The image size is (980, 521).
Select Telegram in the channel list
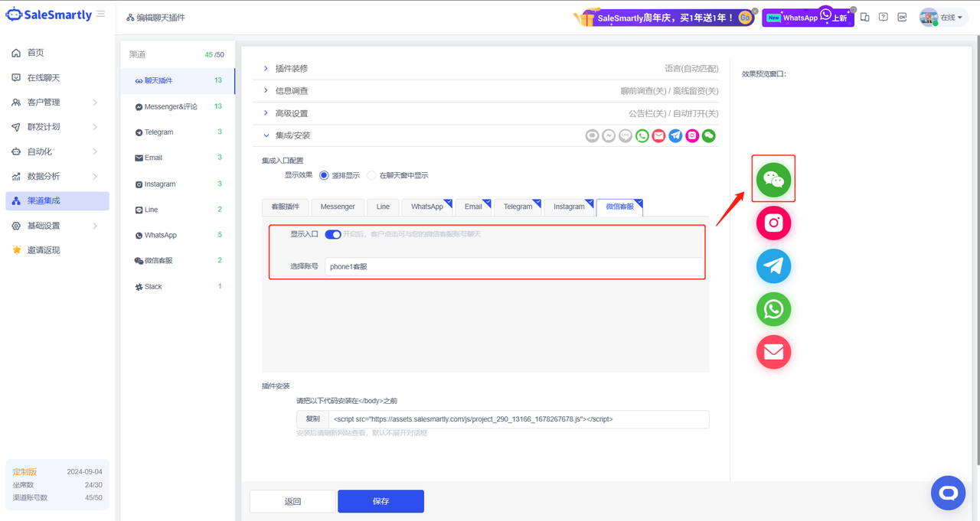pyautogui.click(x=178, y=132)
